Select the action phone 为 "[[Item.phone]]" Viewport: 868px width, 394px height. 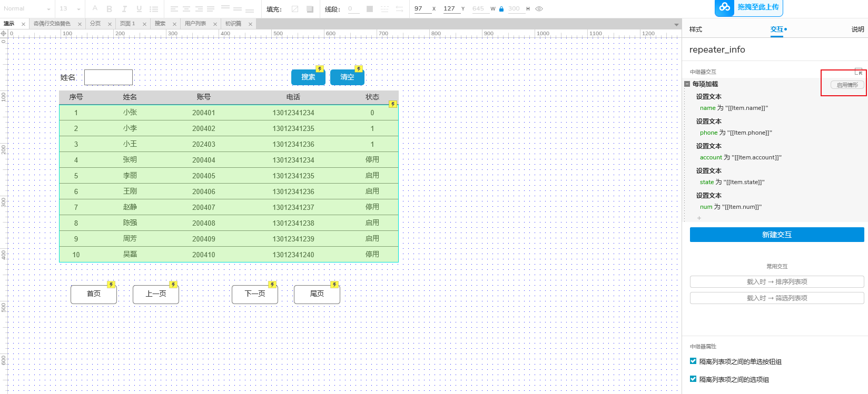coord(736,133)
